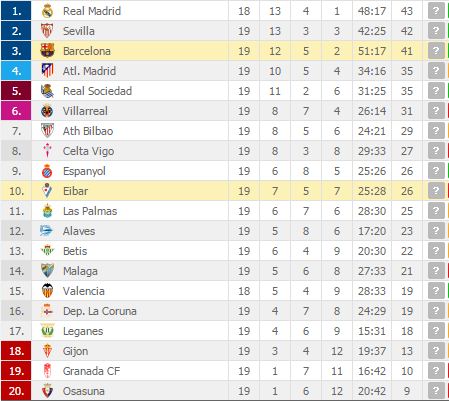
Task: Click the Valencia bat crest icon
Action: pos(47,291)
